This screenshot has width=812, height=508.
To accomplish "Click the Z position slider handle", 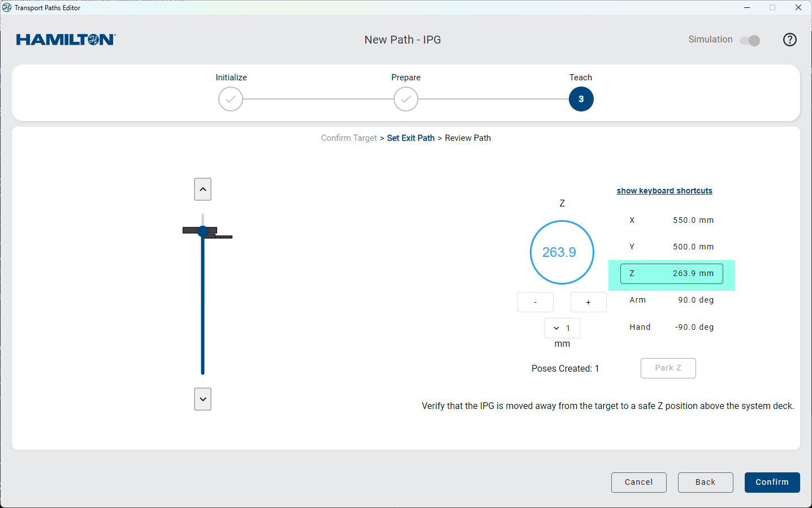I will 203,231.
